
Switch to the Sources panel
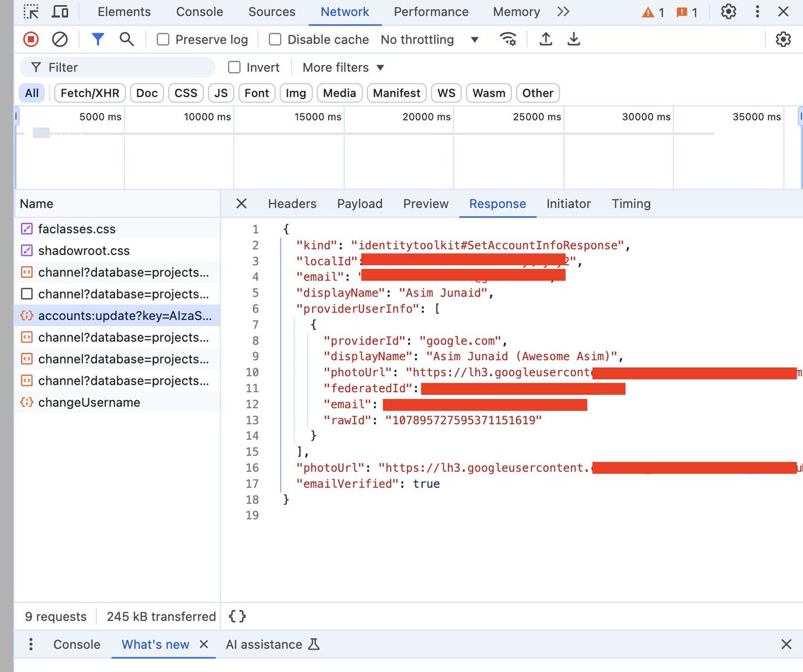click(x=272, y=12)
